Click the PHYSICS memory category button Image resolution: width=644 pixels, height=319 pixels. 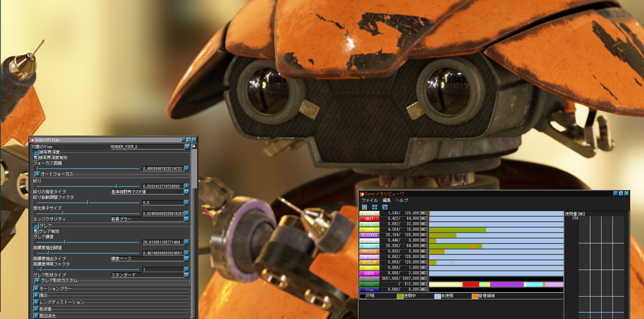click(369, 251)
